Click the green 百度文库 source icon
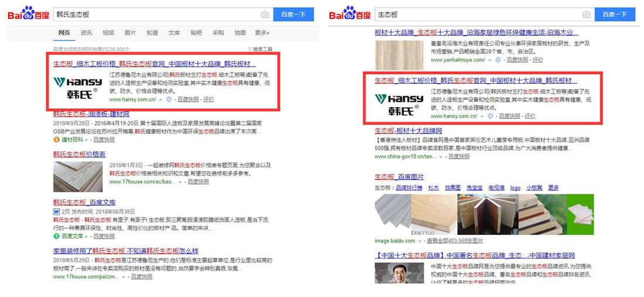 (56, 236)
